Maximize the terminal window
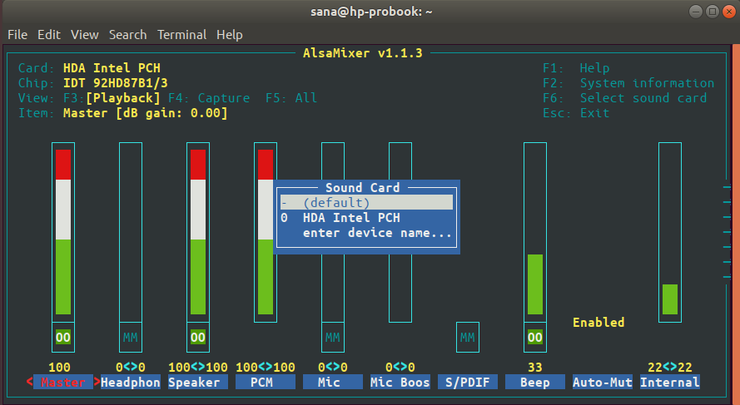Screen dimensions: 740x405 (713, 11)
